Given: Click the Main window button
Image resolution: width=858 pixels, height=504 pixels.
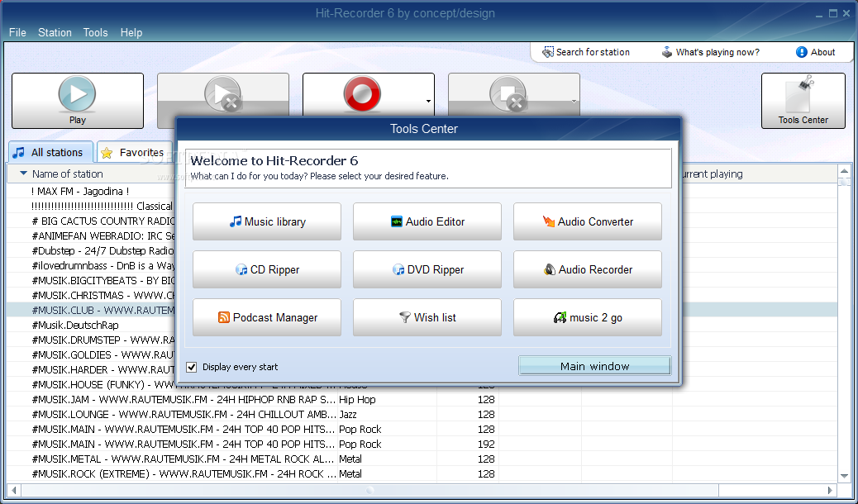Looking at the screenshot, I should (595, 366).
